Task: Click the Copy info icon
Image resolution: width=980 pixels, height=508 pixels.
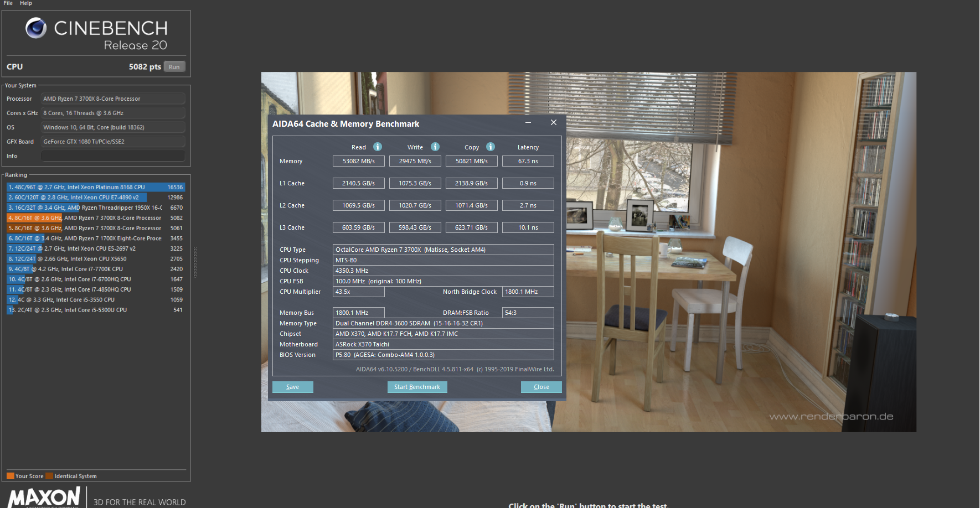Action: (x=491, y=147)
